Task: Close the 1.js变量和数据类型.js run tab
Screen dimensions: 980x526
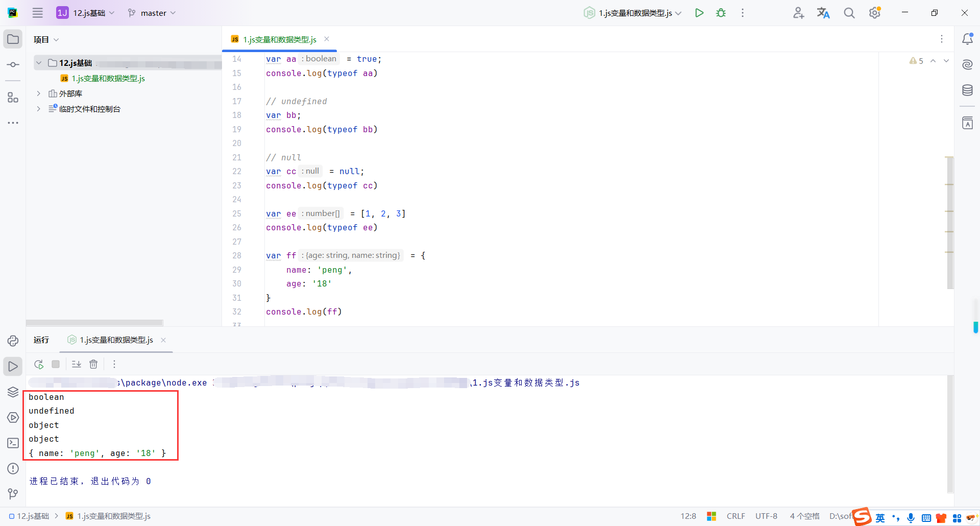Action: [163, 340]
